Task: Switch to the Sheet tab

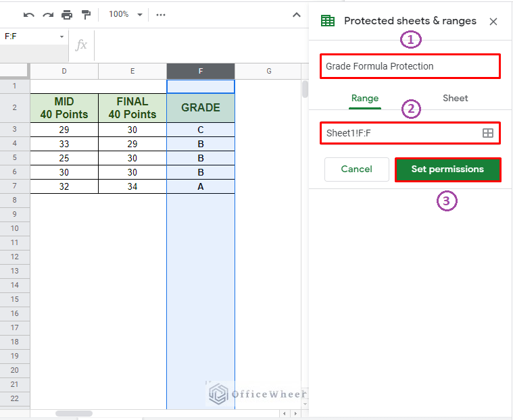Action: (x=455, y=98)
